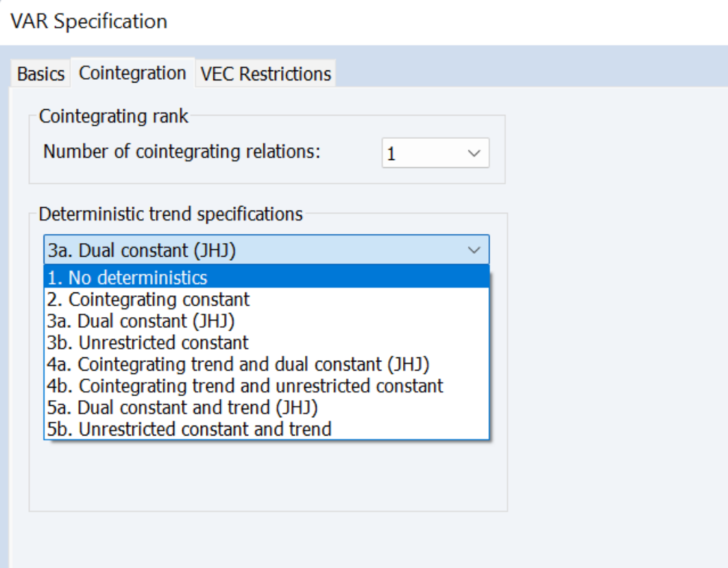
Task: Switch to the Basics tab
Action: point(40,74)
